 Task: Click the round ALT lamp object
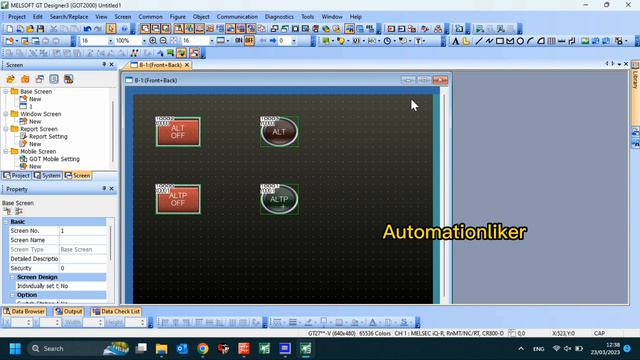pos(279,131)
